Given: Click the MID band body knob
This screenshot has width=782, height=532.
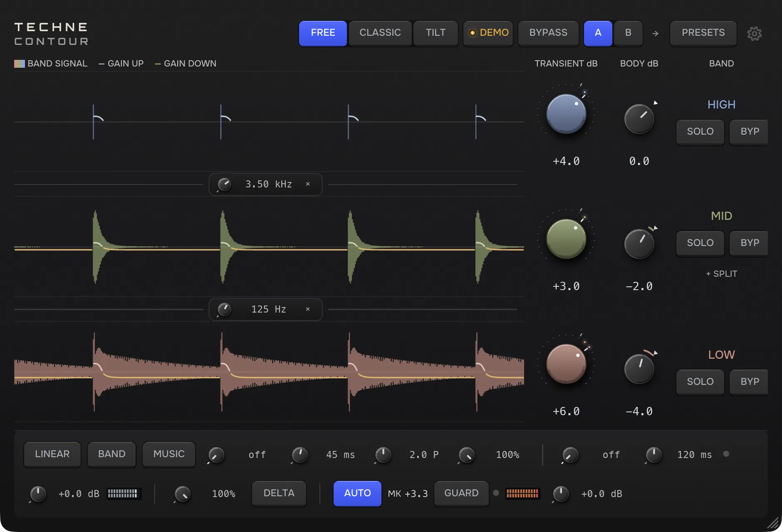Looking at the screenshot, I should [x=639, y=244].
